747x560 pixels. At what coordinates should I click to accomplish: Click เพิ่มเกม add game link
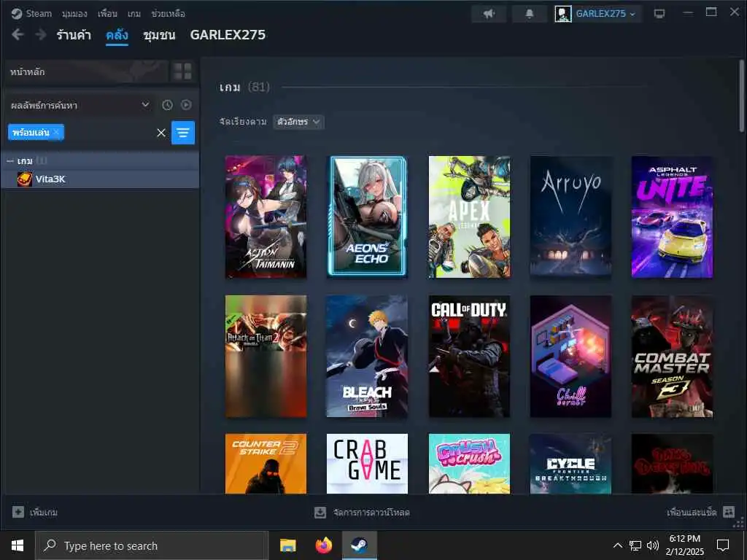tap(44, 513)
